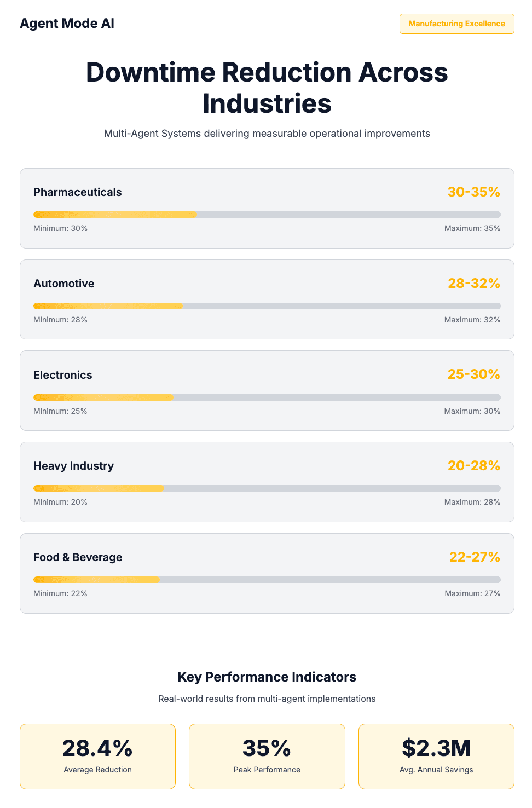
Task: Select the Heavy Industry title
Action: (x=73, y=466)
